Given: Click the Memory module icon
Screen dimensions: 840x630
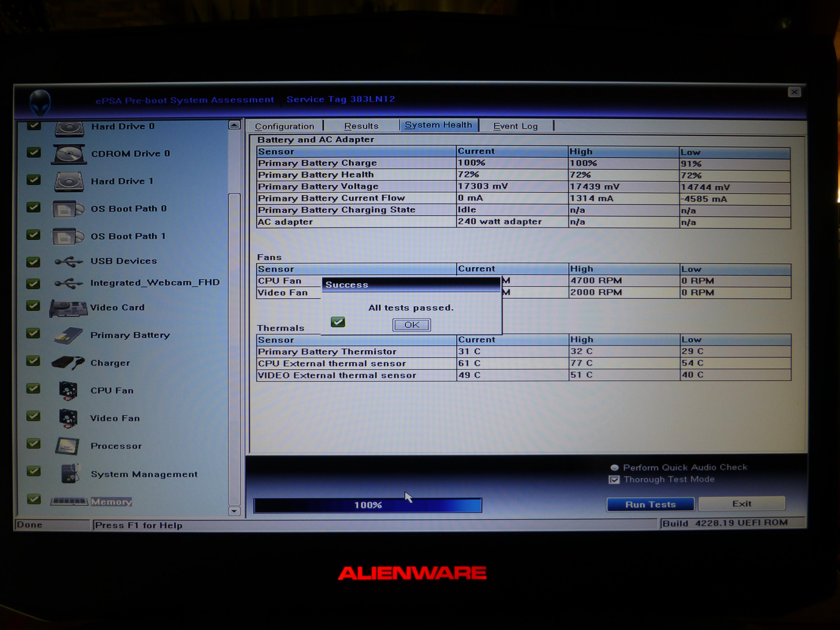Looking at the screenshot, I should click(69, 502).
